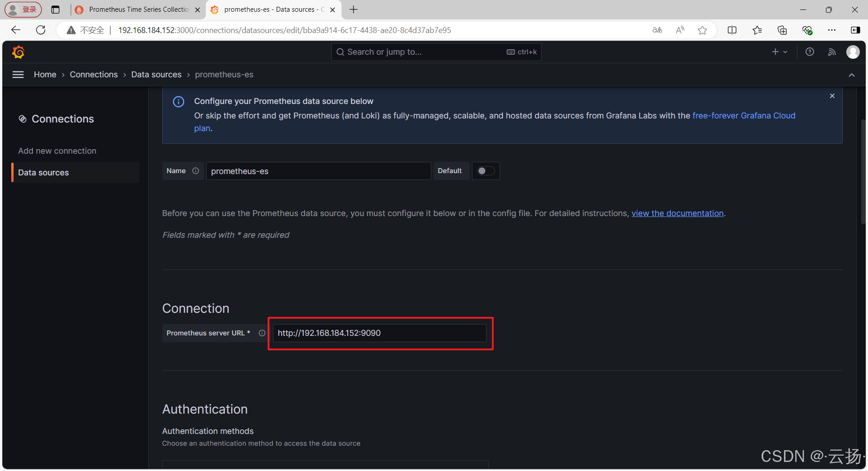Click the read aloud icon
Image resolution: width=868 pixels, height=471 pixels.
point(680,30)
